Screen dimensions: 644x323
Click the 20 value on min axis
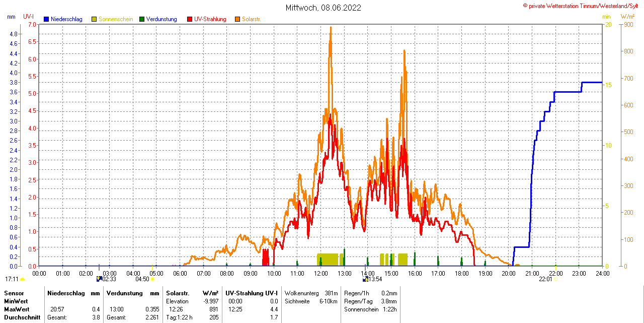coord(608,24)
